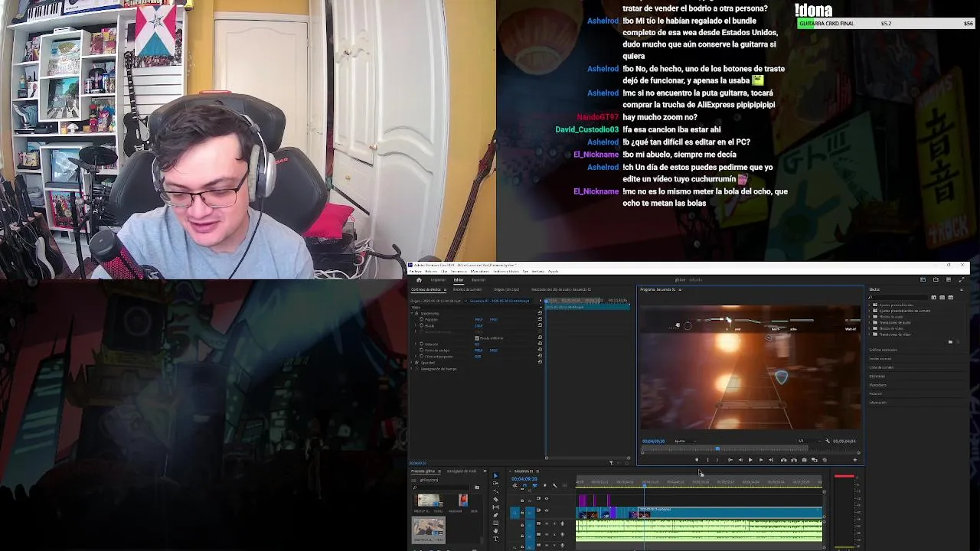Select the Ripple Edit tool
The width and height of the screenshot is (980, 551).
495,491
